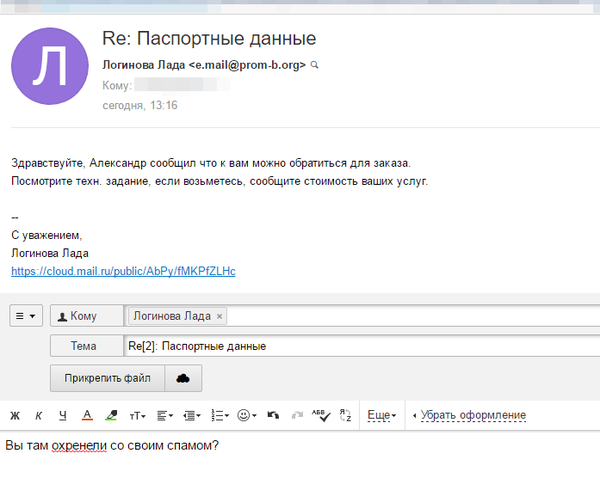Open list formatting options
The image size is (600, 484).
(219, 415)
